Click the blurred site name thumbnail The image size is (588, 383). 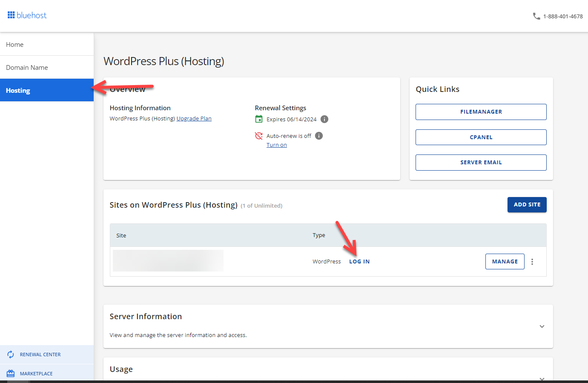tap(168, 261)
